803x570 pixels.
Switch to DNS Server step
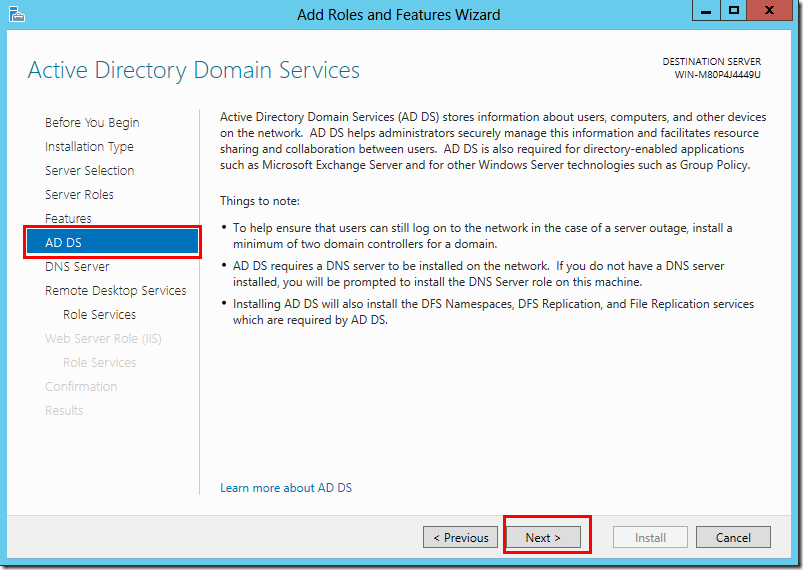pos(77,266)
